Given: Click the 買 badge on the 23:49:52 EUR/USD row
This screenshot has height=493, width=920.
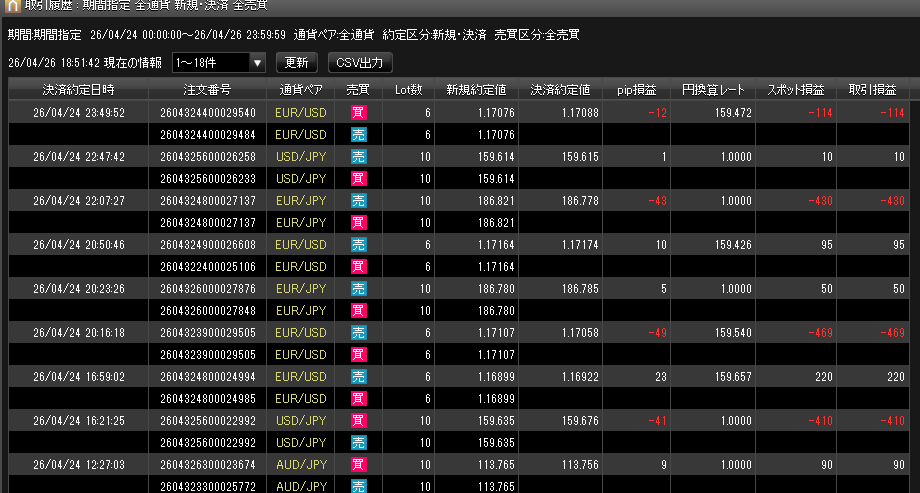Looking at the screenshot, I should pyautogui.click(x=359, y=113).
